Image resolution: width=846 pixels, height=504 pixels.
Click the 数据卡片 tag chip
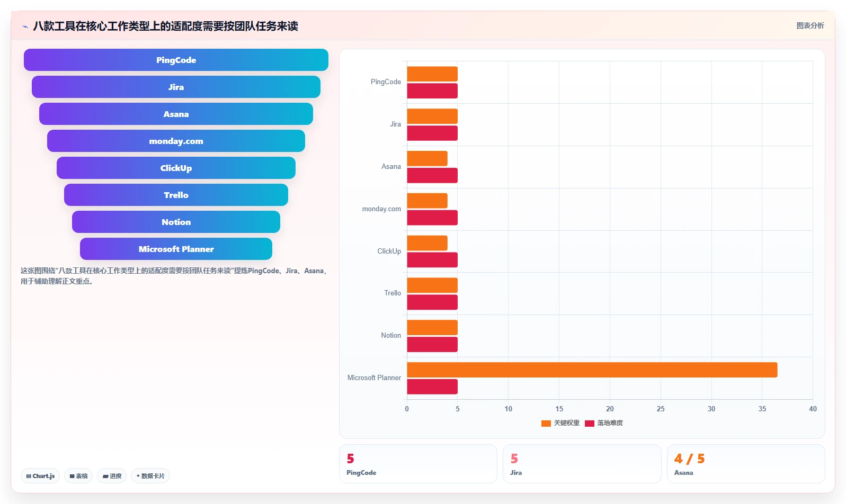(150, 476)
